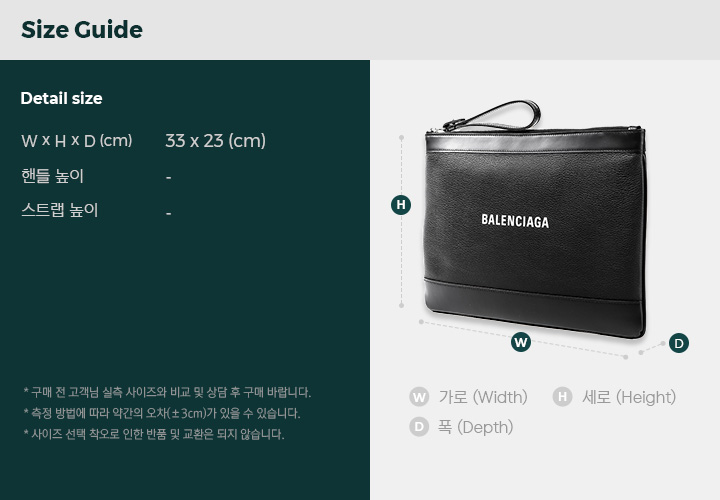Viewport: 720px width, 500px height.
Task: Click the green D depth marker
Action: tap(679, 343)
